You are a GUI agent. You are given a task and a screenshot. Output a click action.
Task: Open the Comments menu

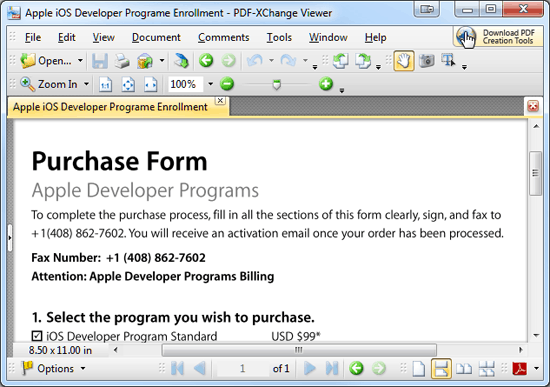click(223, 37)
